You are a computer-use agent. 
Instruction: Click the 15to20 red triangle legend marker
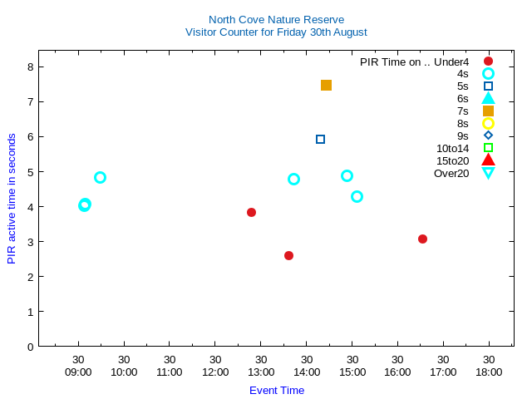coord(488,160)
